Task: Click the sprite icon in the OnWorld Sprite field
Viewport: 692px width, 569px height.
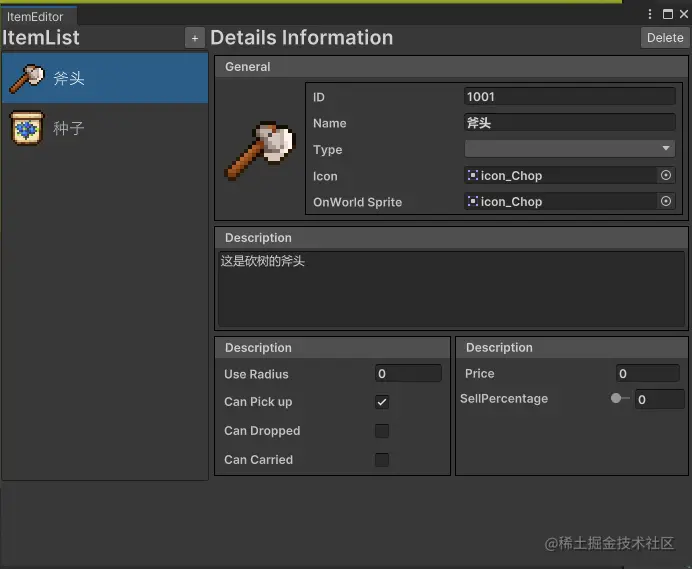Action: coord(473,201)
